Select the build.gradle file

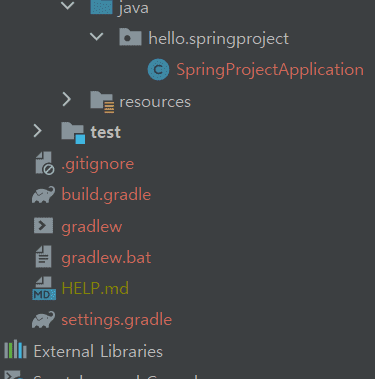[x=106, y=195]
